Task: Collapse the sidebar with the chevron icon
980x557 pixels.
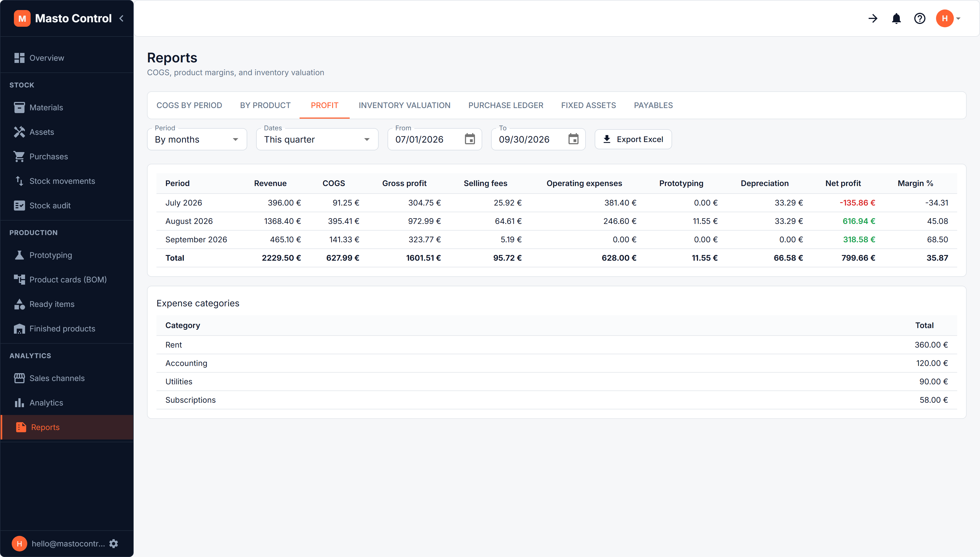Action: [x=121, y=18]
